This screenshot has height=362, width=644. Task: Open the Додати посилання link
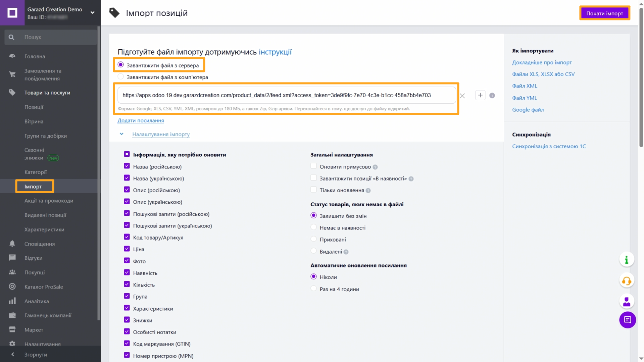141,120
